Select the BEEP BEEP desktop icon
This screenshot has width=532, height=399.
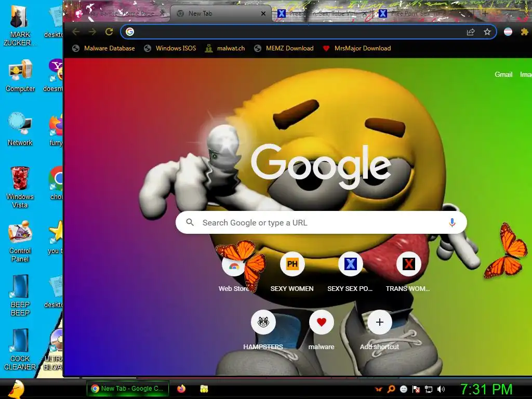tap(20, 295)
